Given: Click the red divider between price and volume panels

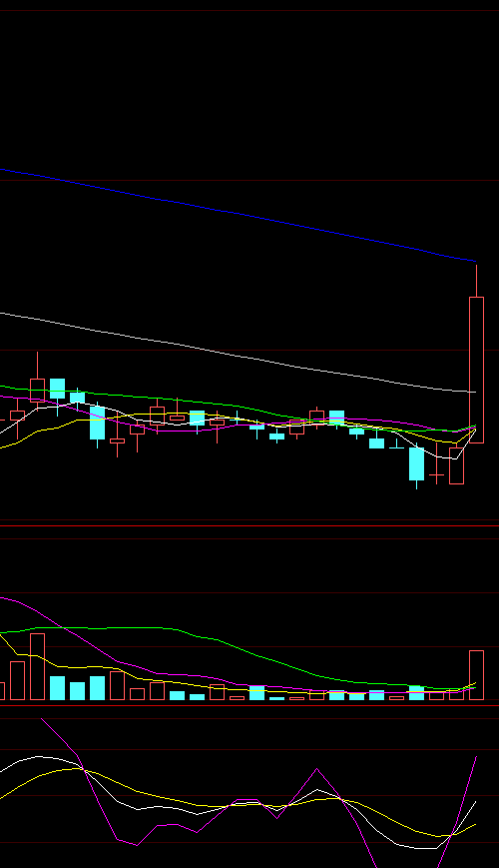Looking at the screenshot, I should 249,525.
